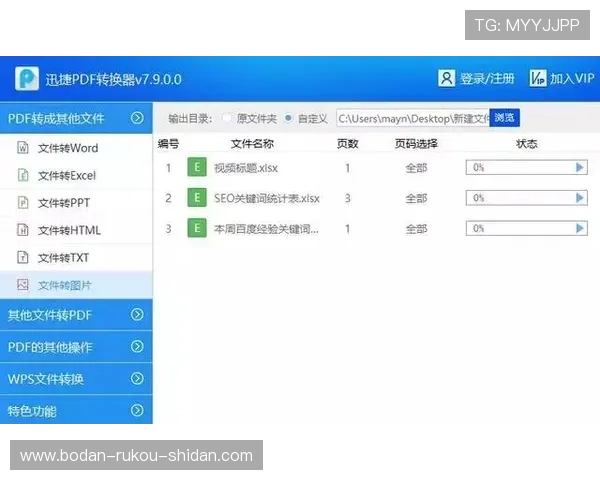This screenshot has width=600, height=480.
Task: Click the output path field C:\Users\mayn\Desktop
Action: click(413, 118)
